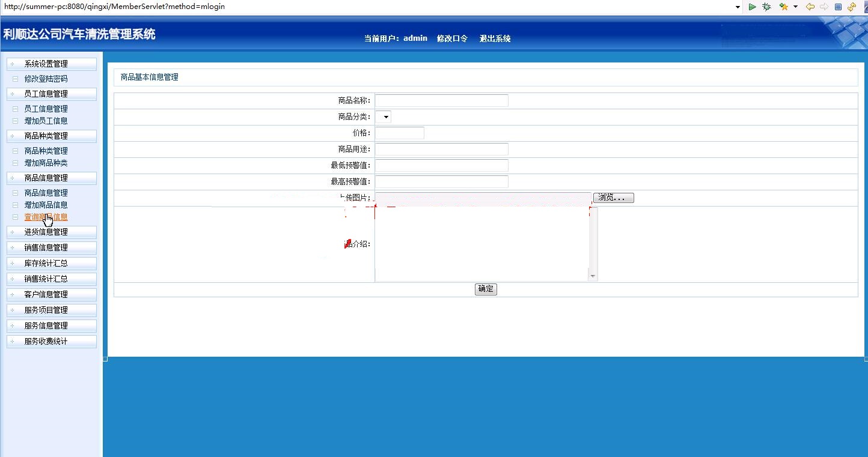Click the 商品名称 text field
Screen dimensions: 868x457
pyautogui.click(x=442, y=100)
